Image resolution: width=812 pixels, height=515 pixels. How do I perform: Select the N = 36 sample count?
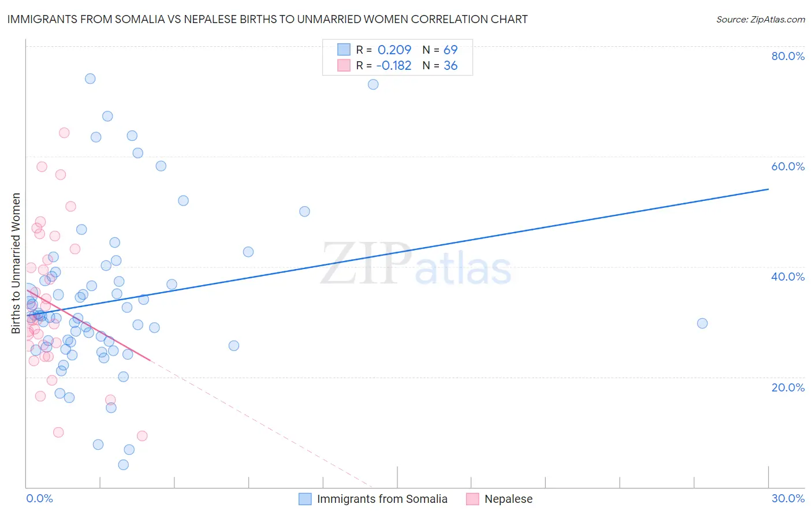[440, 65]
